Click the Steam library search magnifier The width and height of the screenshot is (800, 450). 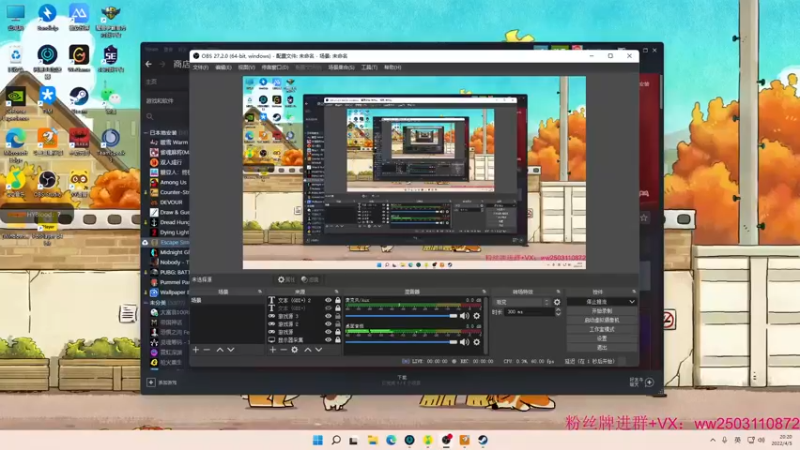tap(150, 116)
